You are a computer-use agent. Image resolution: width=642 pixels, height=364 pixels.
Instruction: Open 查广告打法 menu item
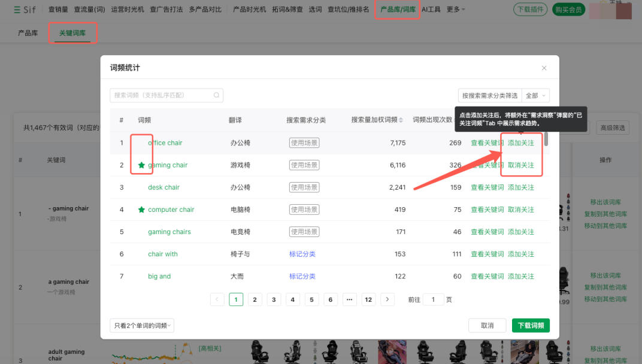(166, 10)
